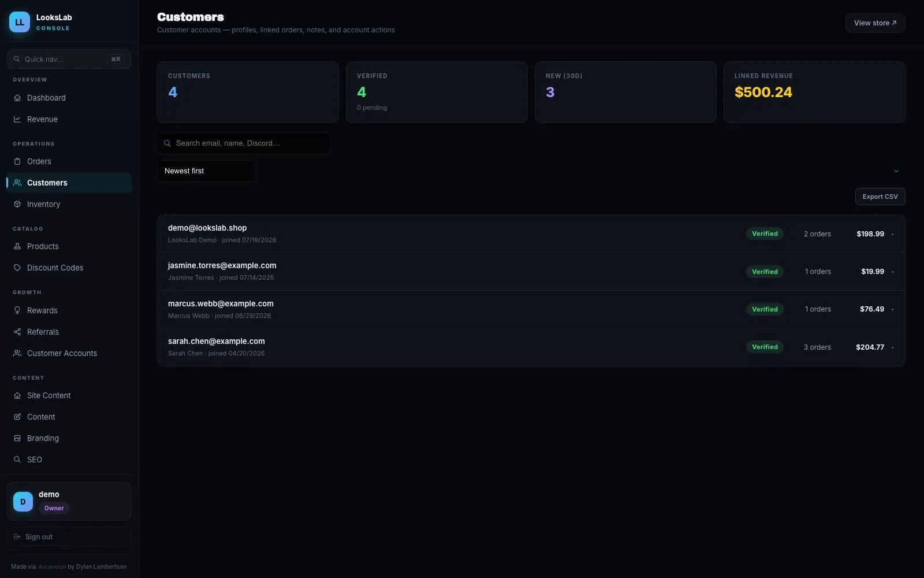Open Orders in the sidebar
This screenshot has width=924, height=578.
[69, 161]
